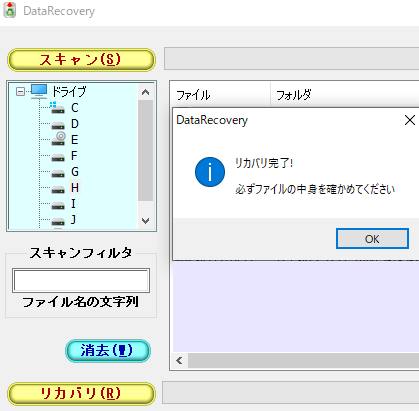Click the フォルダ column header

coord(344,95)
